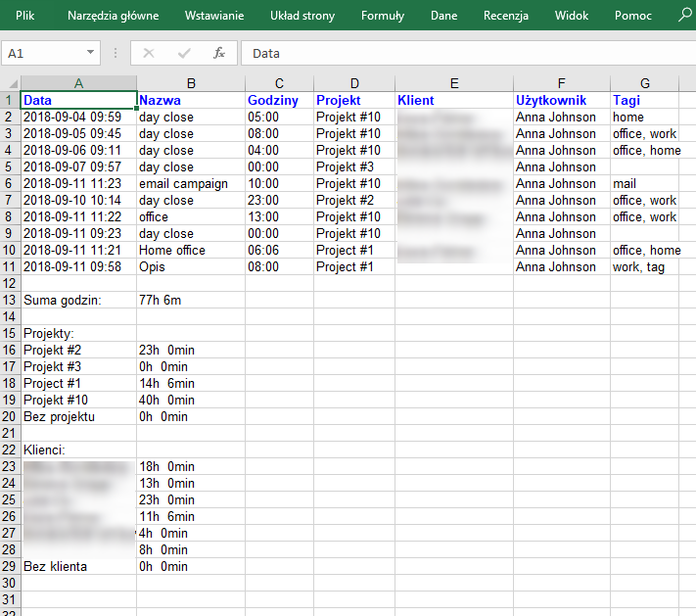Select the column C header

point(279,83)
